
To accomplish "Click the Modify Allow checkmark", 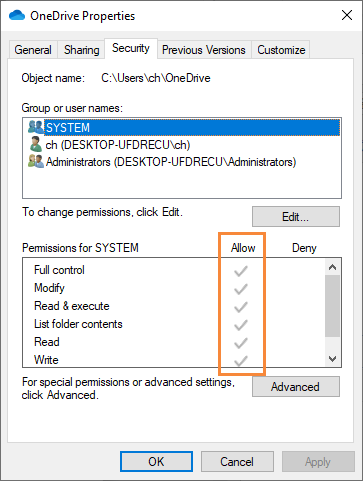I will 241,289.
